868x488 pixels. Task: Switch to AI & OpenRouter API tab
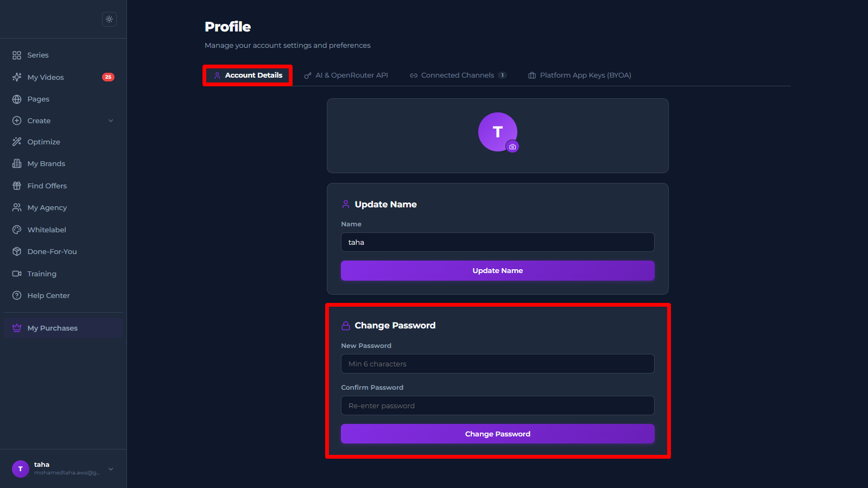tap(346, 75)
